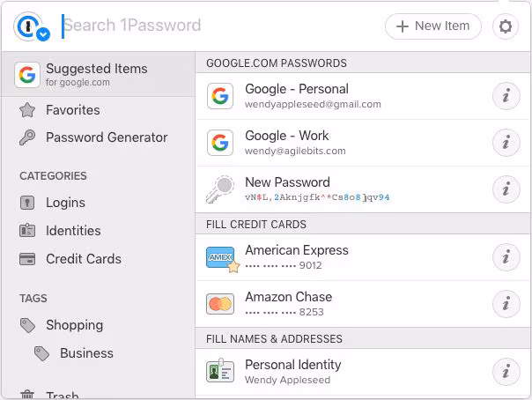Select Suggested Items for google.com
This screenshot has width=532, height=400.
tap(96, 74)
